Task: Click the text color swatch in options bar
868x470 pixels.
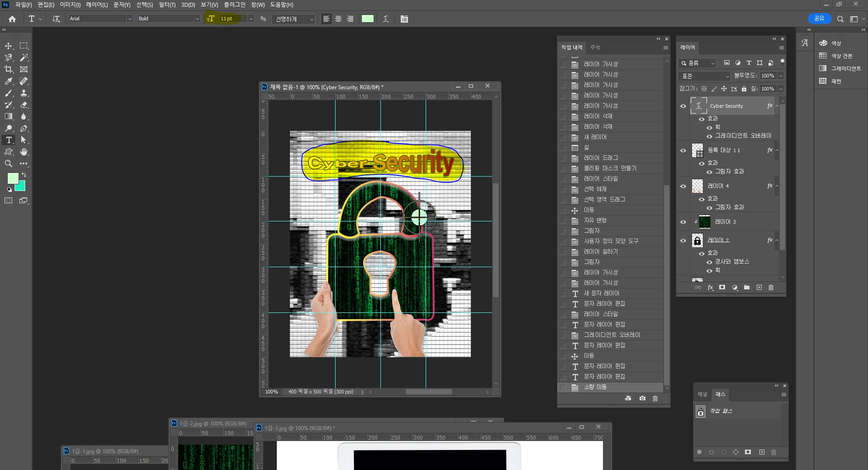Action: (x=368, y=19)
